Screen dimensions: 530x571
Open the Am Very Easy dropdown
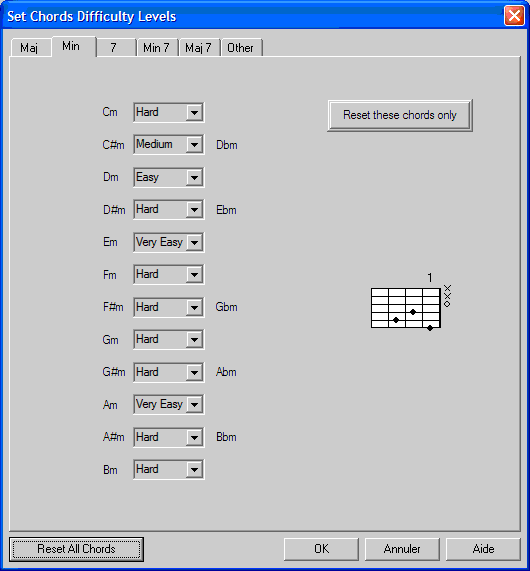coord(169,404)
